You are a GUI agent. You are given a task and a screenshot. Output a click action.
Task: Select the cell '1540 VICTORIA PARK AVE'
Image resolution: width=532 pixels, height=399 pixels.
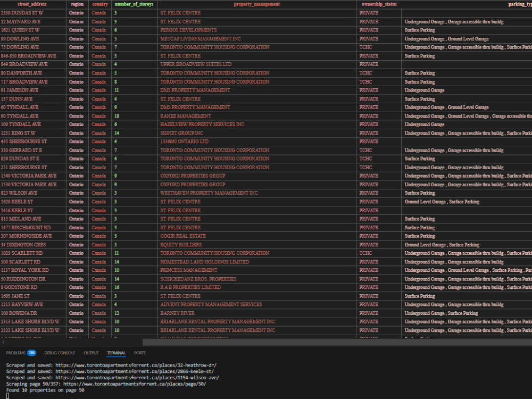(33, 176)
